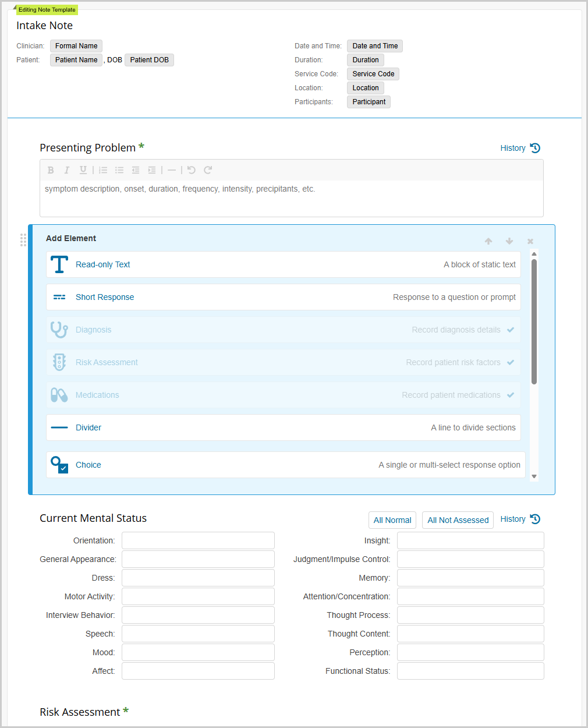Image resolution: width=588 pixels, height=728 pixels.
Task: Open the Mood field dropdown
Action: [198, 652]
